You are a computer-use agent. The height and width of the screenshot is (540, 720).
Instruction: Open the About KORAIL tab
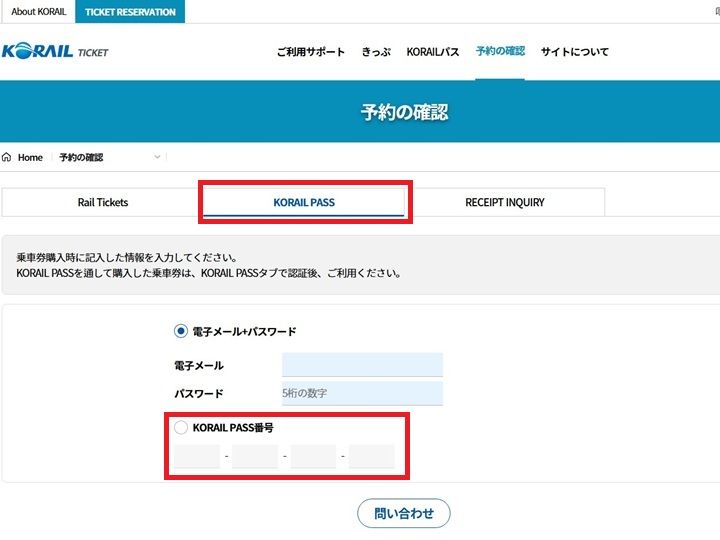pos(39,11)
